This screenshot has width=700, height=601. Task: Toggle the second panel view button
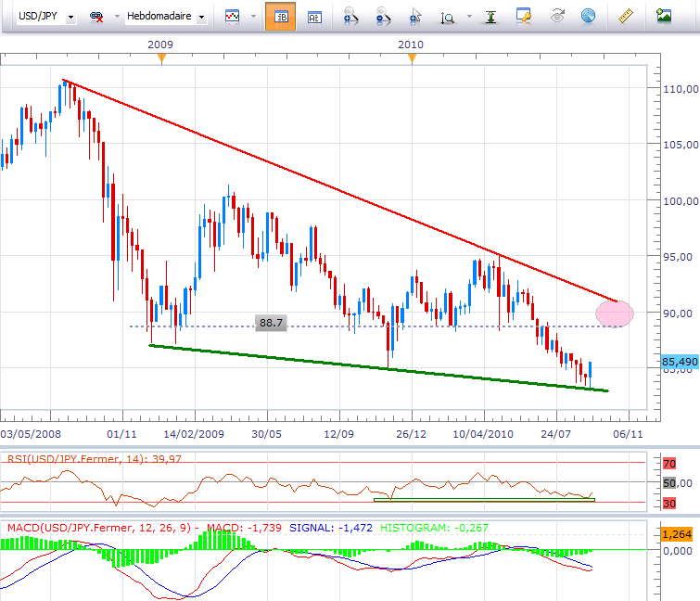314,17
